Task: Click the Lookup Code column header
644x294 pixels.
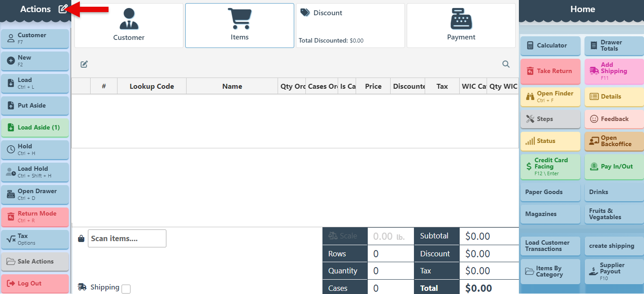Action: [x=152, y=86]
